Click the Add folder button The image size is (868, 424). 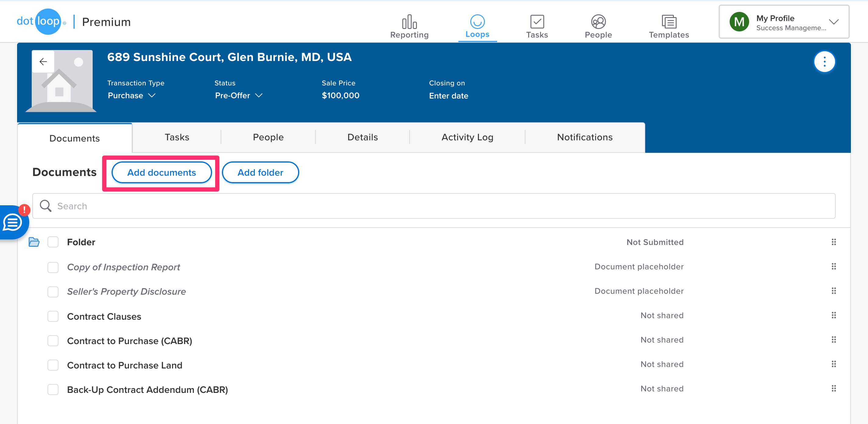pyautogui.click(x=260, y=173)
